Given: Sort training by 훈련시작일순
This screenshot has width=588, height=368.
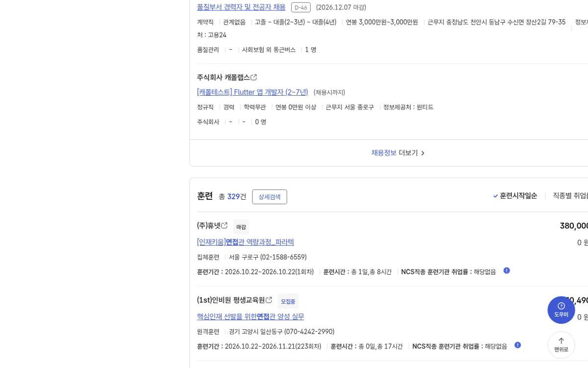Looking at the screenshot, I should [515, 196].
